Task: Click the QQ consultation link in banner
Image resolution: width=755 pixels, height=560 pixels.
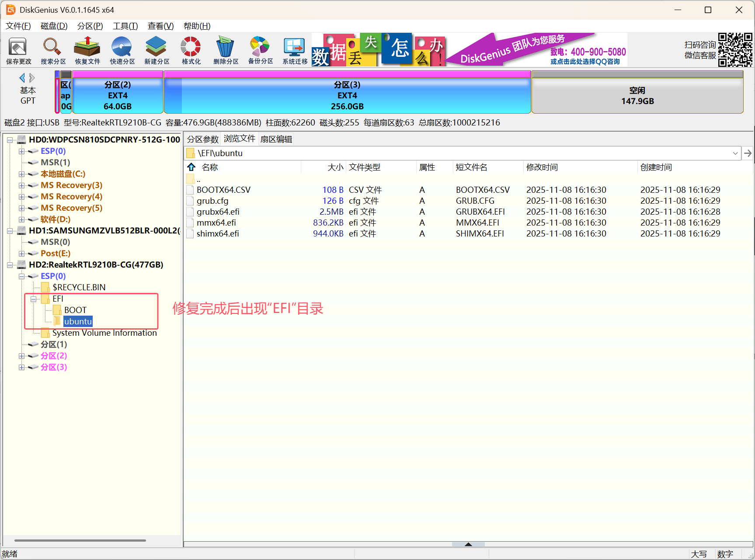Action: (585, 62)
